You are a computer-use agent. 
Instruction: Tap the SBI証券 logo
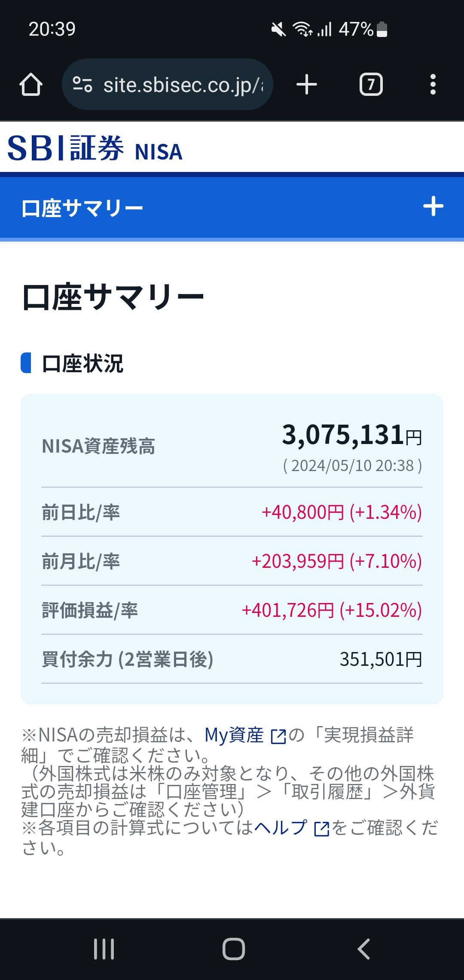(66, 148)
